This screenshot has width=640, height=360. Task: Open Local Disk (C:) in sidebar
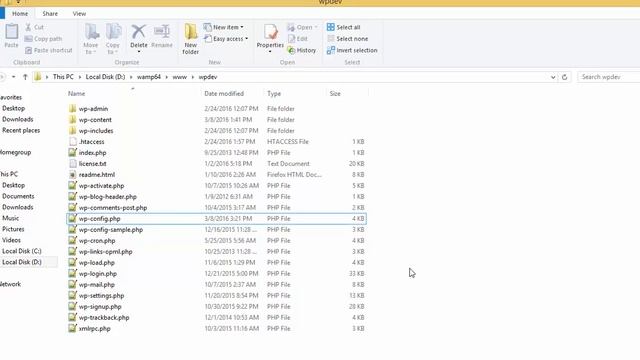point(22,251)
